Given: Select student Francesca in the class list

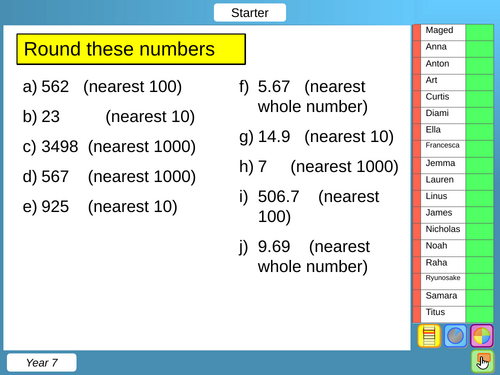Looking at the screenshot, I should [x=443, y=149].
